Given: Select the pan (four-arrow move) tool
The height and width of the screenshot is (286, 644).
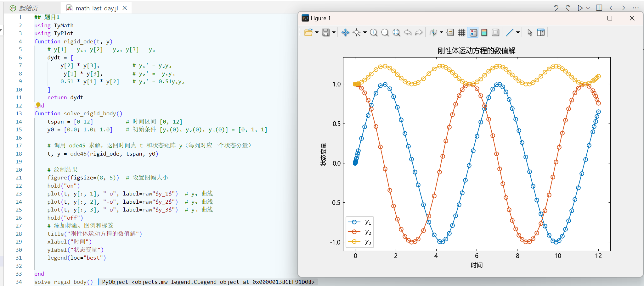Looking at the screenshot, I should [345, 32].
